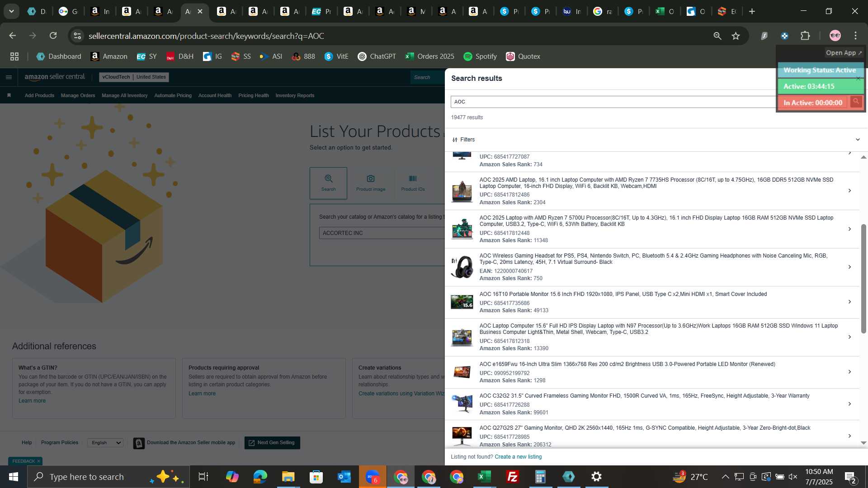Open the browser zoom magnifier icon

(717, 36)
